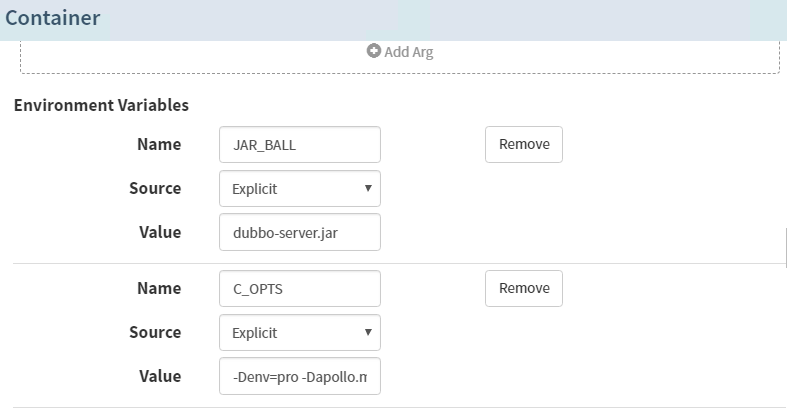Open the Source dropdown for C_OPTS

click(299, 332)
